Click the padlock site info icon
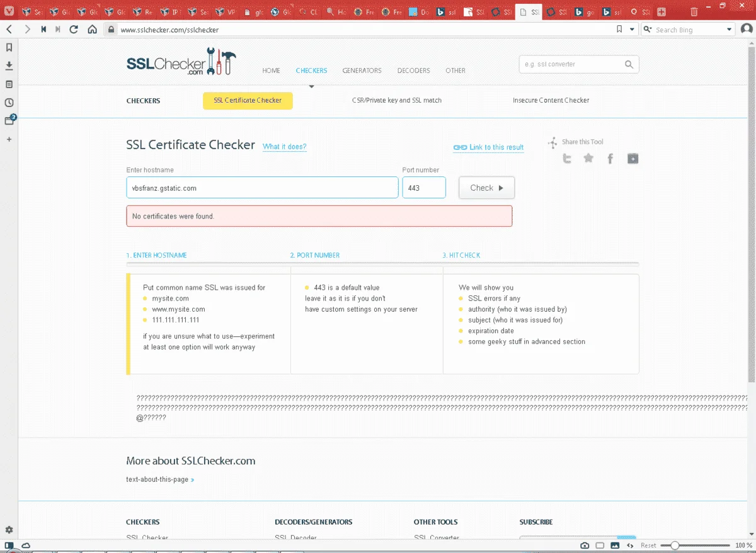Image resolution: width=756 pixels, height=553 pixels. [x=112, y=29]
